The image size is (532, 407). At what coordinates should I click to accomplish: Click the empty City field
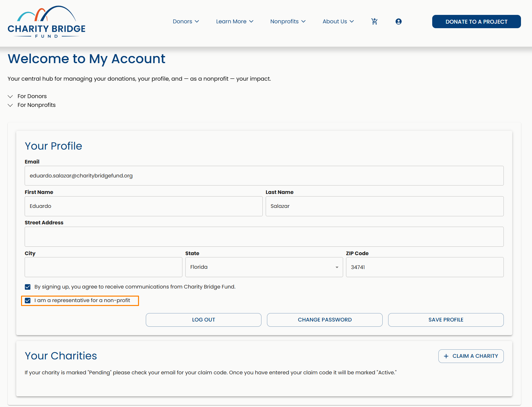[103, 267]
